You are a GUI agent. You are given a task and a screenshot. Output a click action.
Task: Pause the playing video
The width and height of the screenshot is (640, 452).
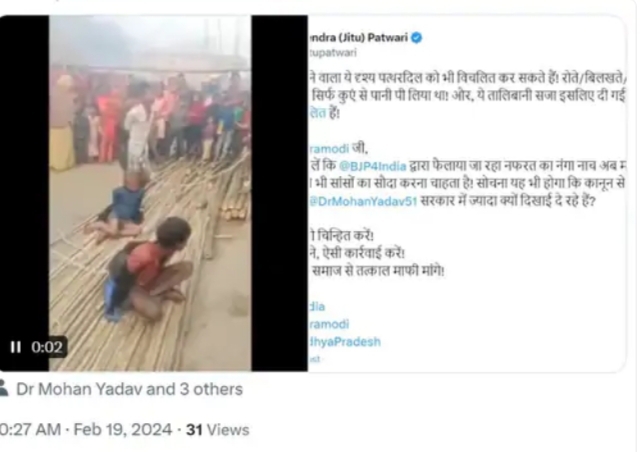16,347
